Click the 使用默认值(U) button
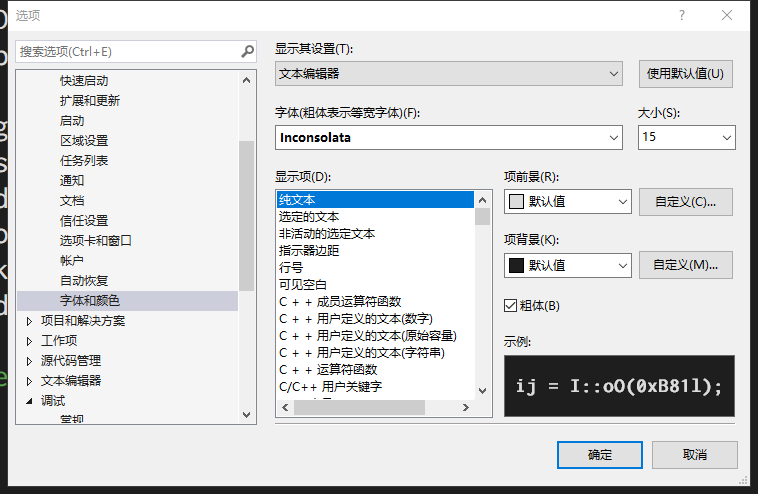The height and width of the screenshot is (494, 758). click(685, 73)
